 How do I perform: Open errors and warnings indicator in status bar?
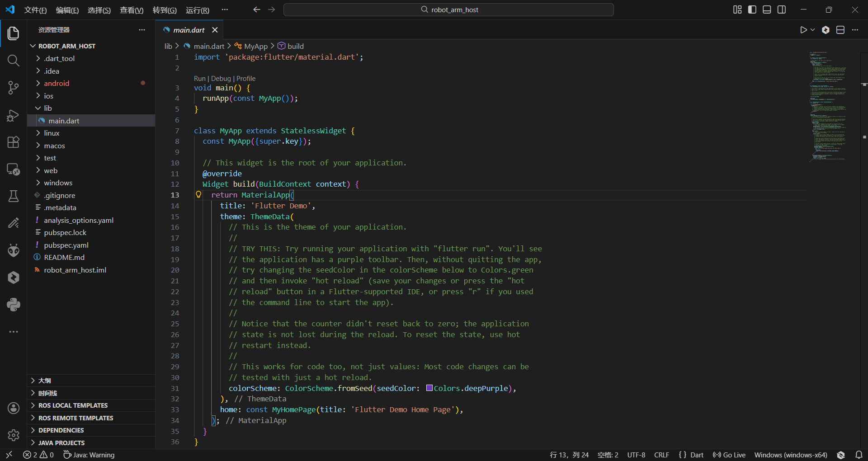coord(38,455)
